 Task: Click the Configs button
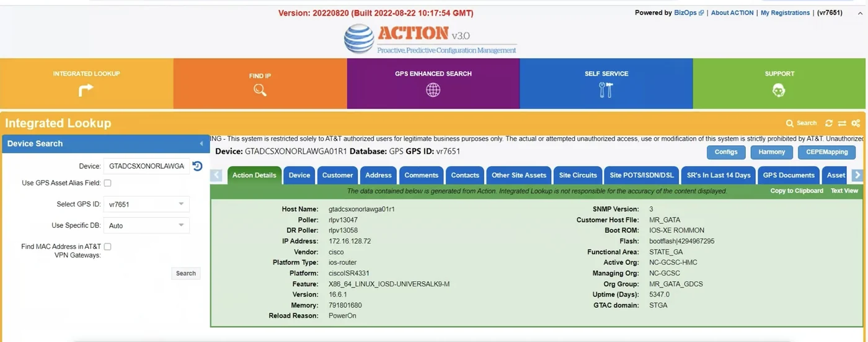[x=726, y=152]
